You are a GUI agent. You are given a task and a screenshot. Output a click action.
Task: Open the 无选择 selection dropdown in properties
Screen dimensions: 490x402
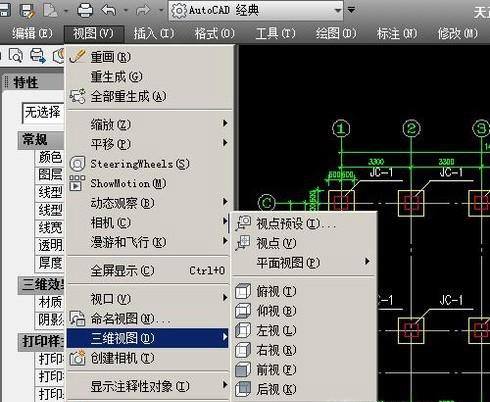(x=43, y=113)
